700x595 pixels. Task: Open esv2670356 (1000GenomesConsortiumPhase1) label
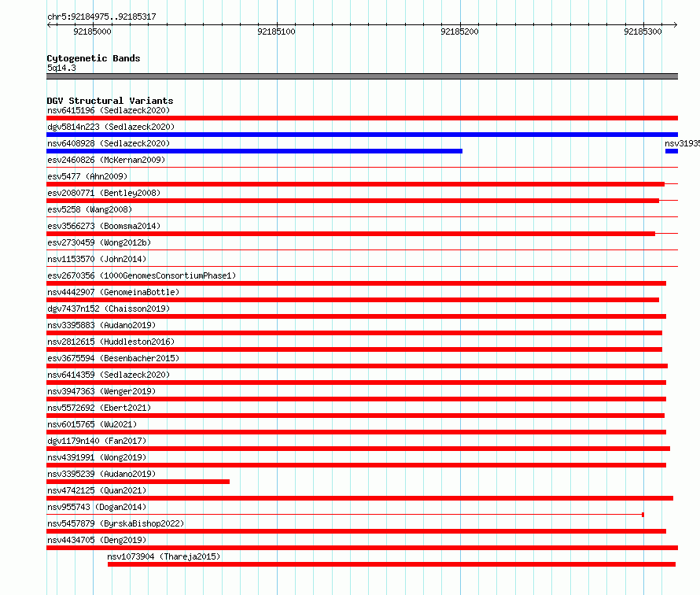click(142, 275)
